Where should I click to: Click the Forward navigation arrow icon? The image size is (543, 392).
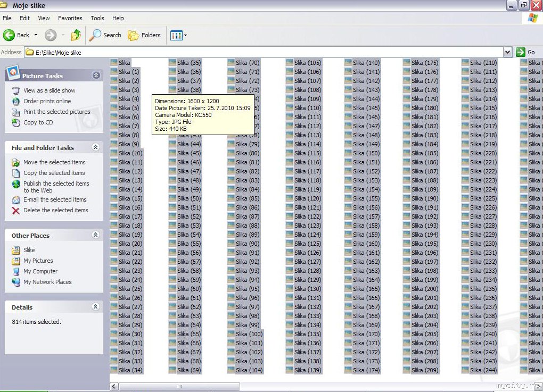(x=51, y=35)
